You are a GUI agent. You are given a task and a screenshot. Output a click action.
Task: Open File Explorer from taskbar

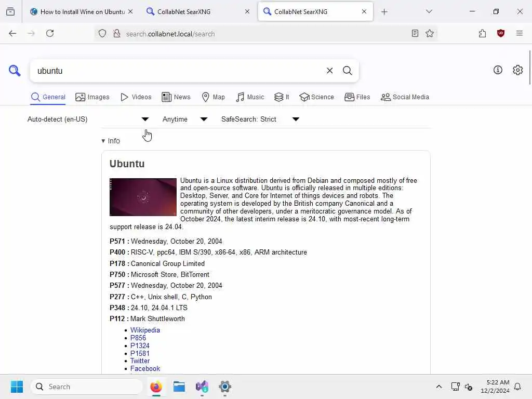pos(179,387)
